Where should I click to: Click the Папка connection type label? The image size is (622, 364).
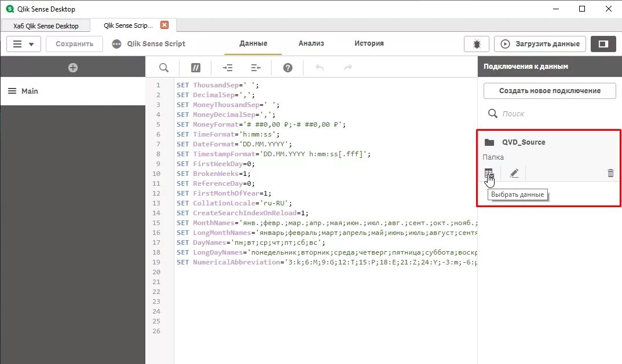point(493,157)
